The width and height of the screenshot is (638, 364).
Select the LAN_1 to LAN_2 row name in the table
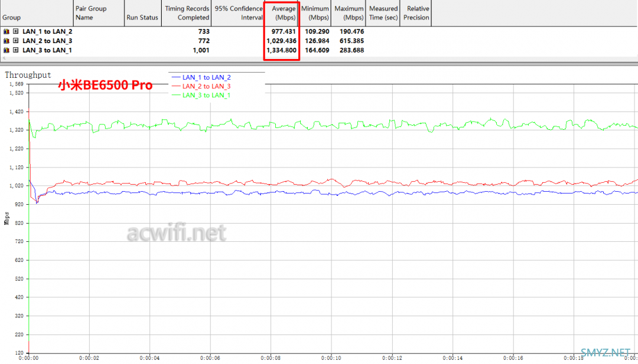[x=48, y=31]
